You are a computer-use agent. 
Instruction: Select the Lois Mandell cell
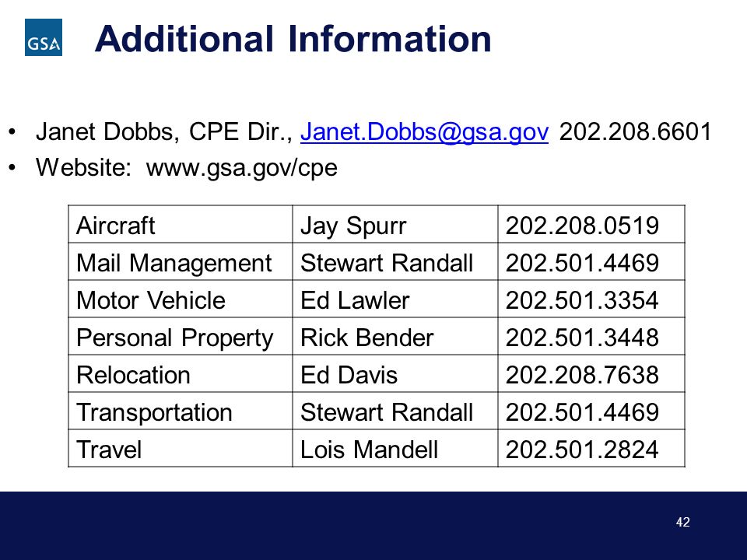pyautogui.click(x=395, y=448)
